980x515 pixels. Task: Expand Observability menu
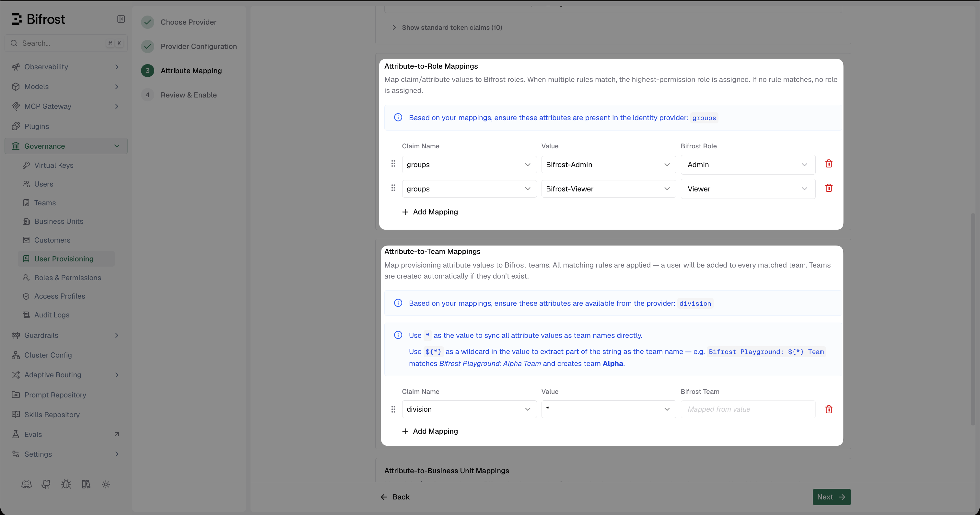click(x=66, y=67)
